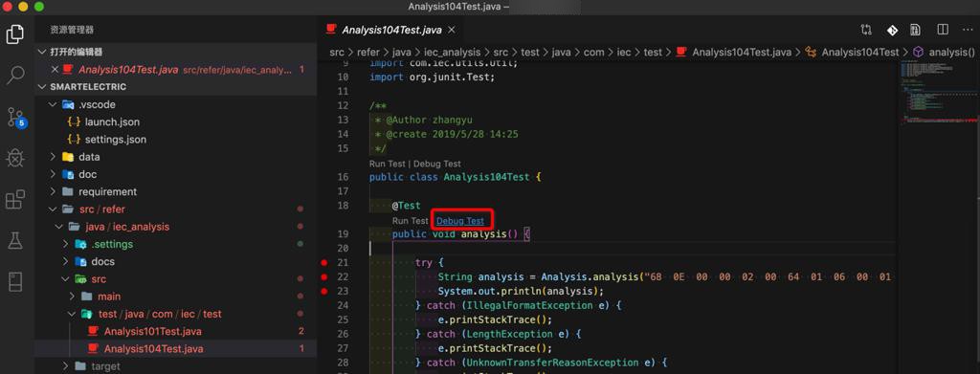Open Source Control view with badge 5
The width and height of the screenshot is (980, 374).
tap(15, 117)
